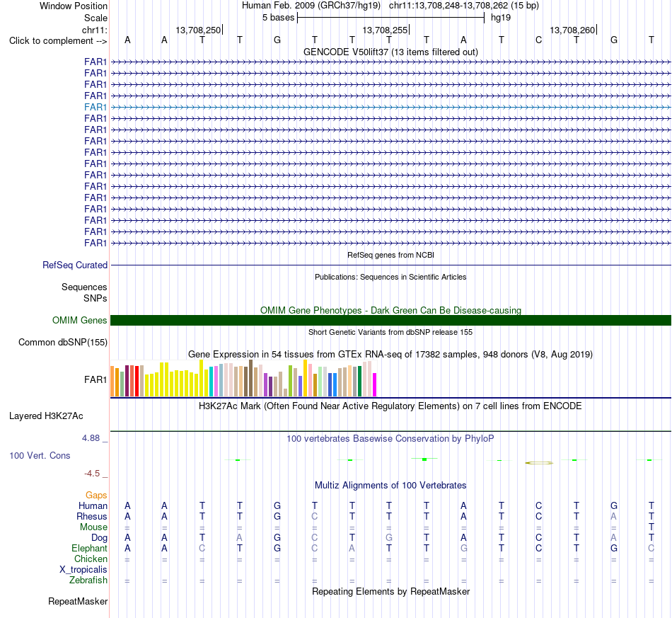Click the 13,708,250 ruler position marker
The image size is (672, 618).
click(x=199, y=30)
